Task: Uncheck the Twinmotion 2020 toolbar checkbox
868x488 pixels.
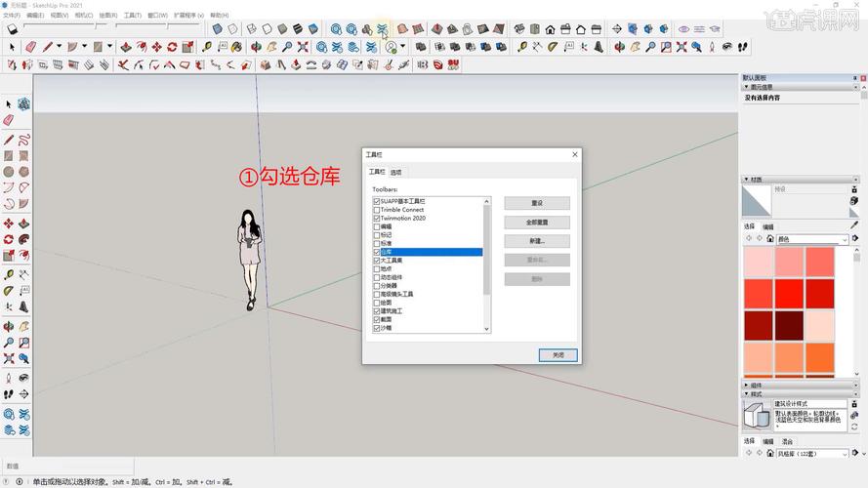Action: pyautogui.click(x=377, y=219)
